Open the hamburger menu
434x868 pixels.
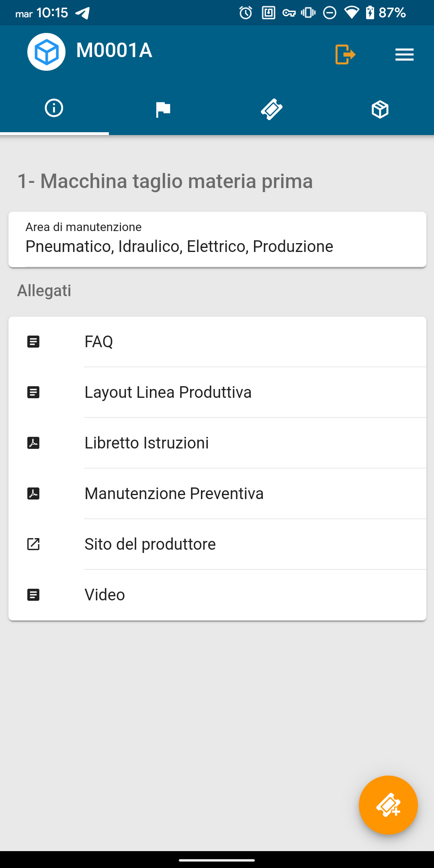click(404, 54)
